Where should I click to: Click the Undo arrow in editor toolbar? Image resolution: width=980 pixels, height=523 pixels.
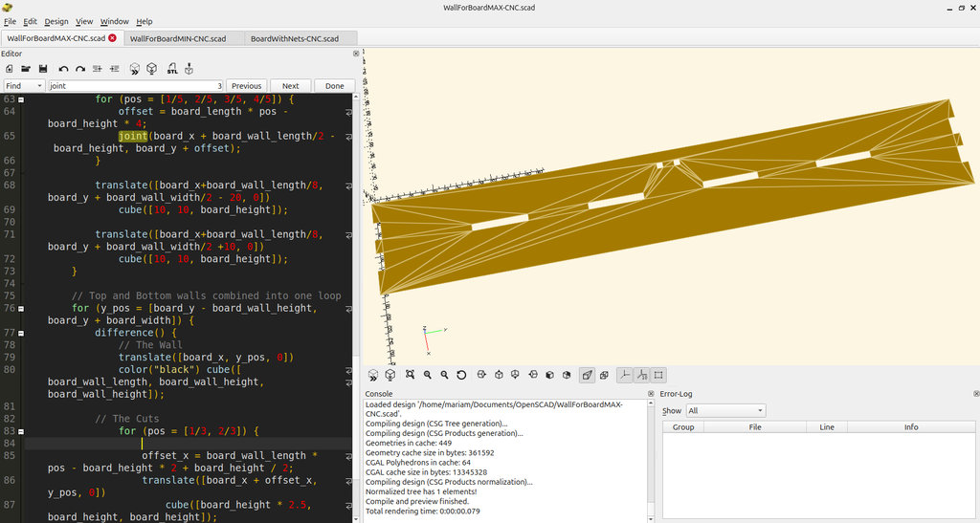click(x=63, y=69)
